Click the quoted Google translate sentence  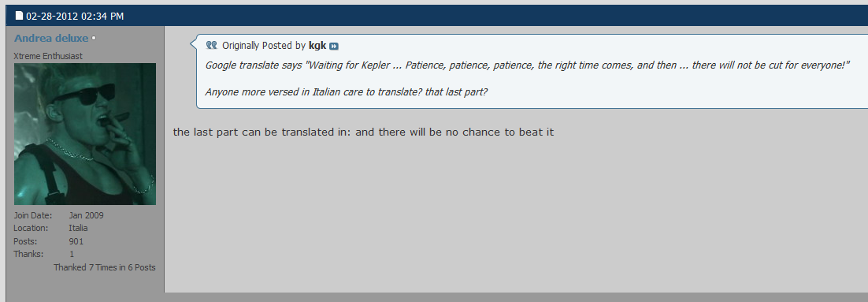pyautogui.click(x=527, y=65)
